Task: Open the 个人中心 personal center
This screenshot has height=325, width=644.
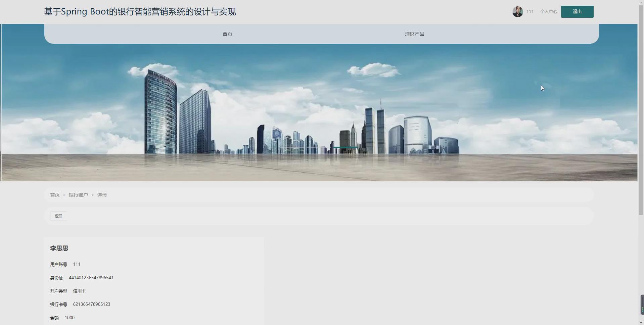Action: (549, 11)
